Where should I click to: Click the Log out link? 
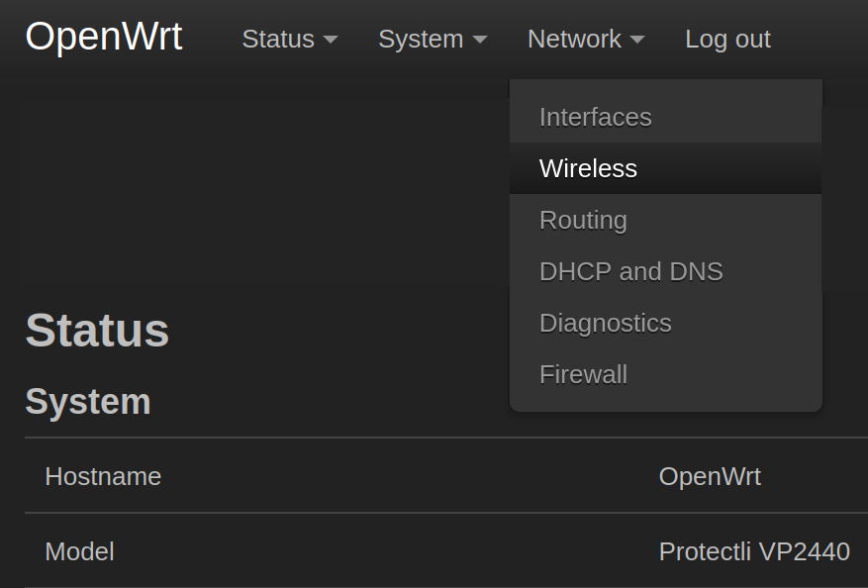[727, 39]
